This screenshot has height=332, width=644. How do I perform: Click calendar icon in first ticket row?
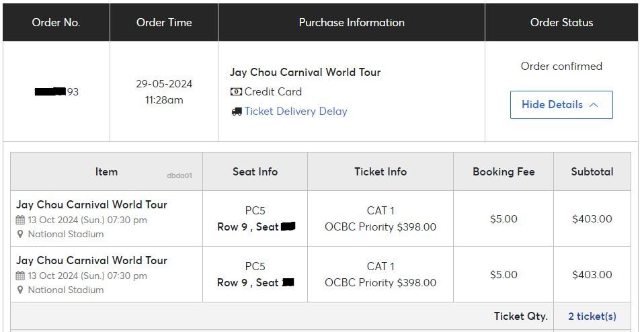(x=20, y=220)
